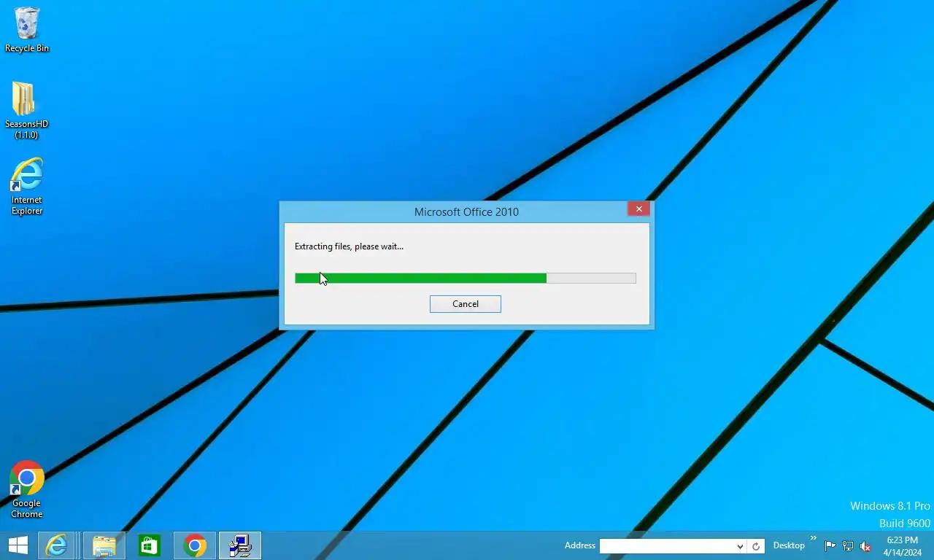This screenshot has height=560, width=934.
Task: Open Google Chrome from the taskbar
Action: point(195,545)
